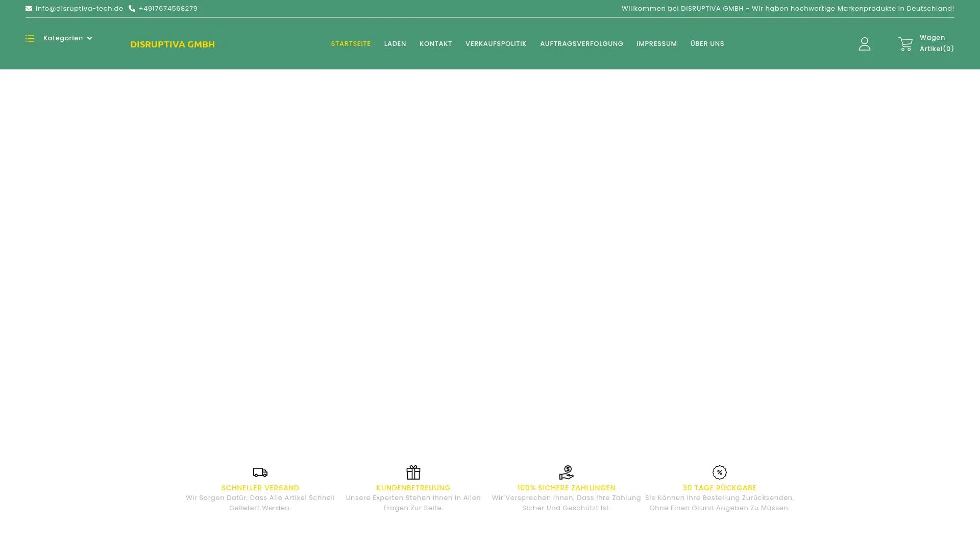Click the DISRUPTIVA GMBH logo
This screenshot has width=980, height=551.
173,44
